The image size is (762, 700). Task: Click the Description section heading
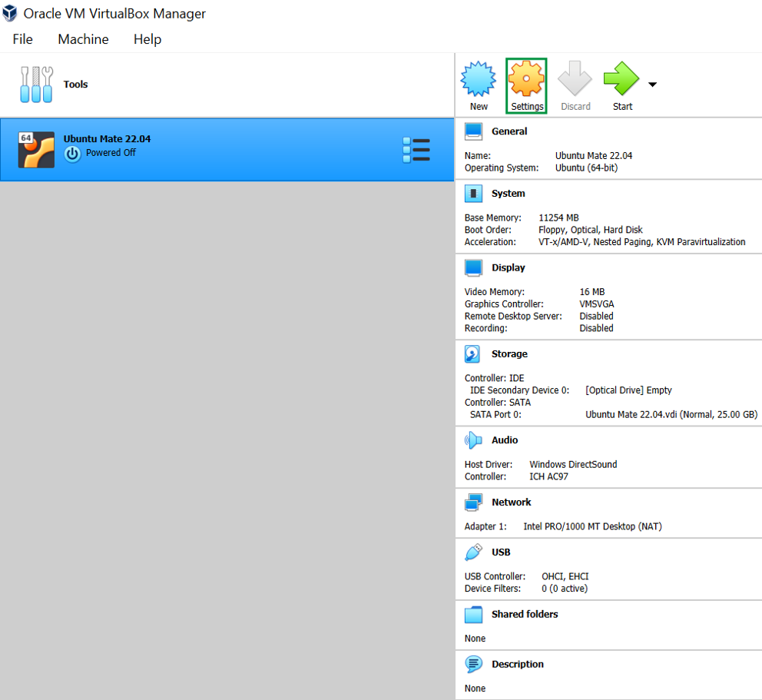click(518, 665)
